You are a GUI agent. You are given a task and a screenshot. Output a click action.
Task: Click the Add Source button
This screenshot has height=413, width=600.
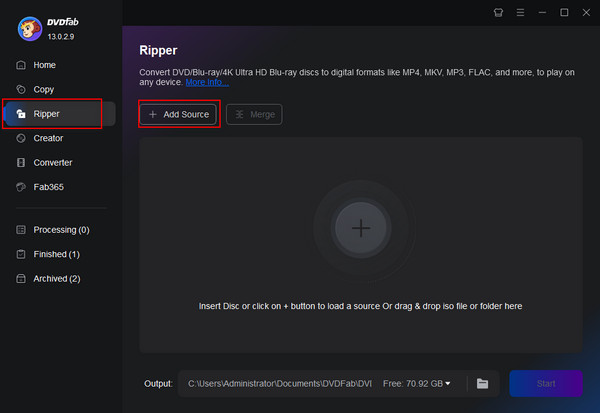click(x=178, y=114)
